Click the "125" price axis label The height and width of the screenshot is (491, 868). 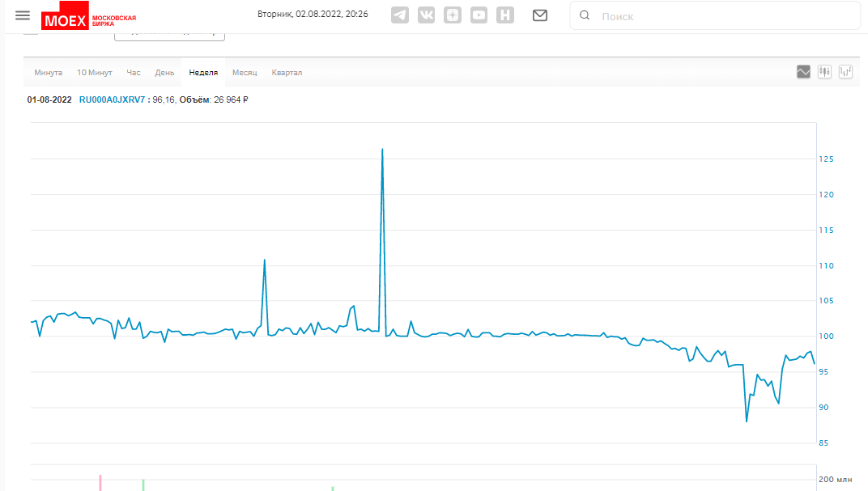tap(826, 159)
